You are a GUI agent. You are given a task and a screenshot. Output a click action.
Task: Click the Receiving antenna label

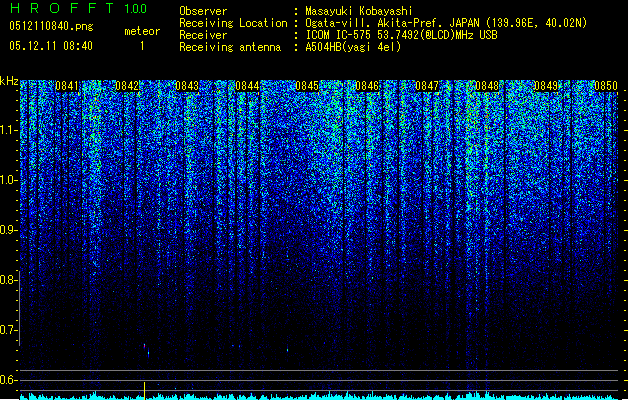(230, 47)
